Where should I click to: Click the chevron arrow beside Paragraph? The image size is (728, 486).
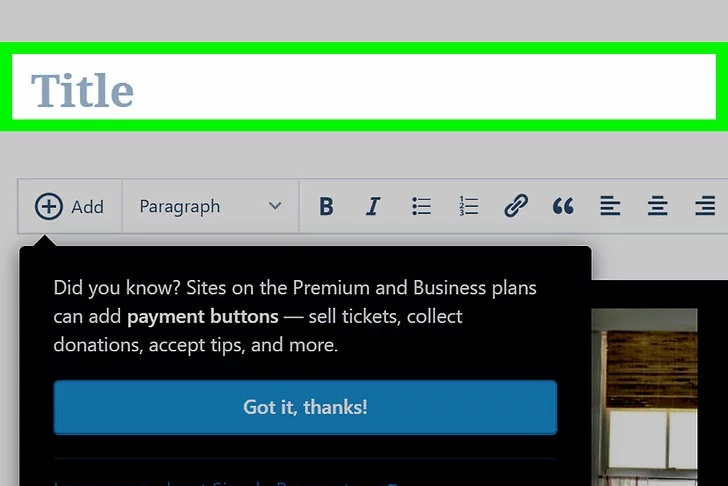pyautogui.click(x=275, y=207)
